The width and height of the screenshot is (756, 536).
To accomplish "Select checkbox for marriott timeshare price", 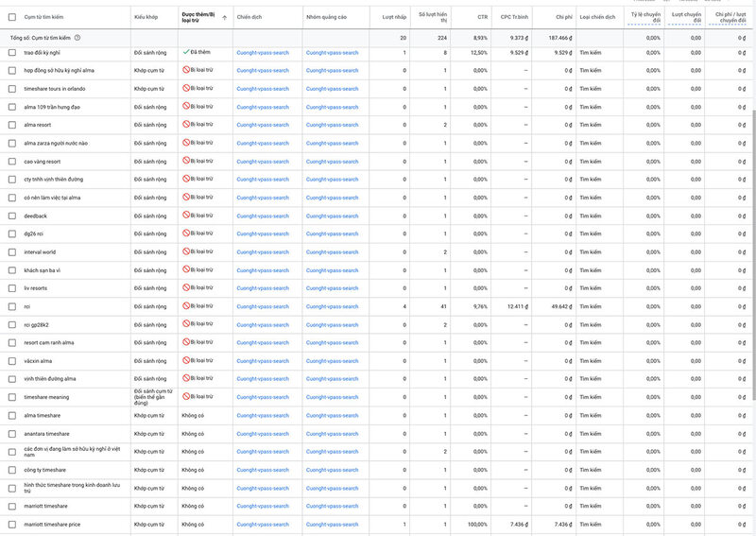I will click(x=12, y=525).
